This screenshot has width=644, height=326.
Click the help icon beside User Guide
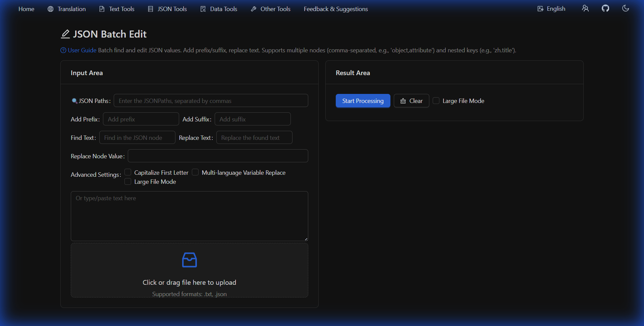pyautogui.click(x=63, y=50)
